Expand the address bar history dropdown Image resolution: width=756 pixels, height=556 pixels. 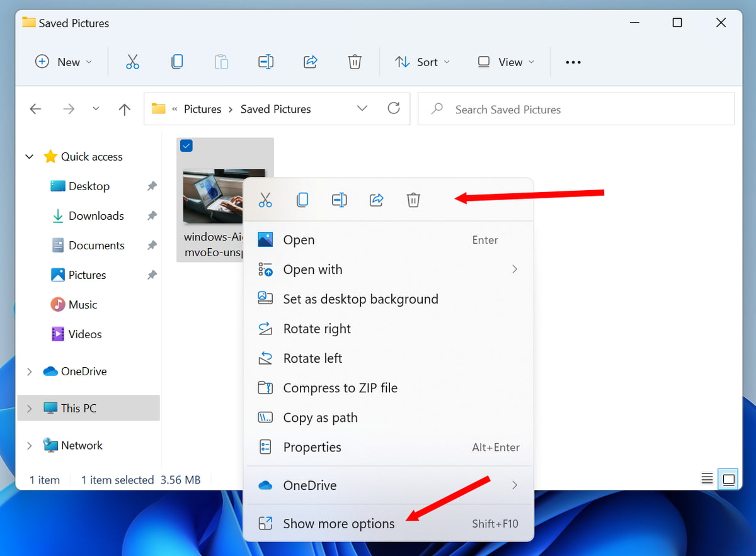[x=362, y=108]
